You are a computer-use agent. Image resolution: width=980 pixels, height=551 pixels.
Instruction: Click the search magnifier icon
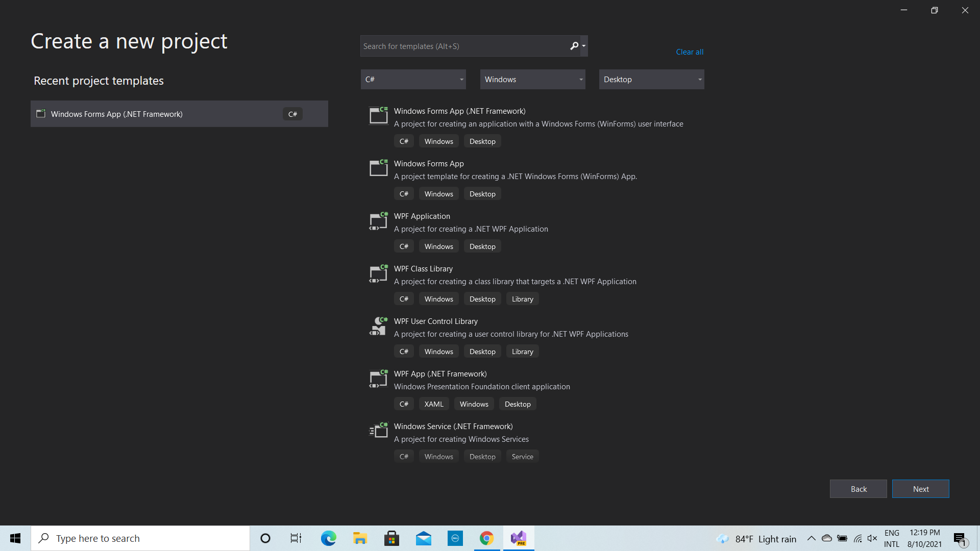click(x=574, y=46)
